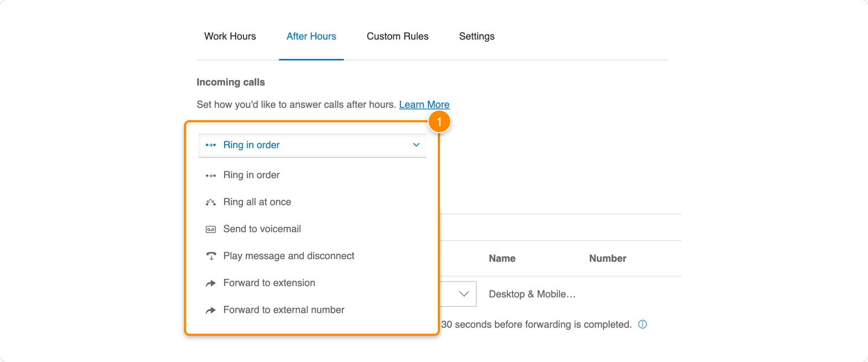Click the Ring all at once icon
Image resolution: width=868 pixels, height=362 pixels.
[x=211, y=202]
